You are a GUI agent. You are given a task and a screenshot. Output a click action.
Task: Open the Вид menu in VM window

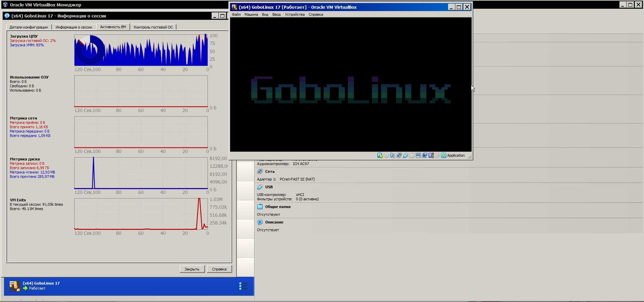tap(265, 14)
